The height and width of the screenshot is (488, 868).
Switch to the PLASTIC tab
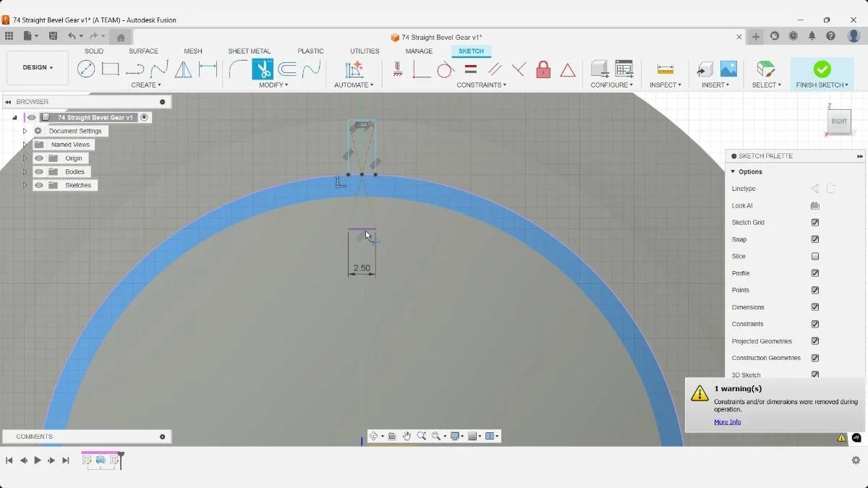point(310,51)
